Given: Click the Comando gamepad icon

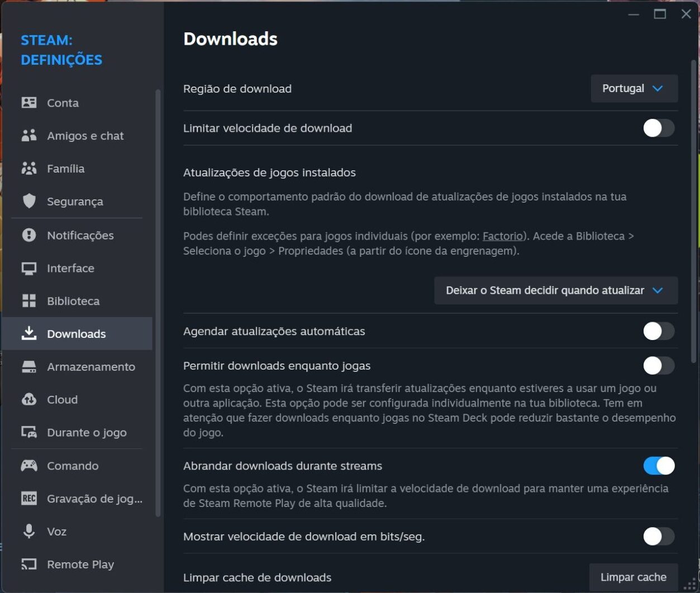Looking at the screenshot, I should 29,466.
